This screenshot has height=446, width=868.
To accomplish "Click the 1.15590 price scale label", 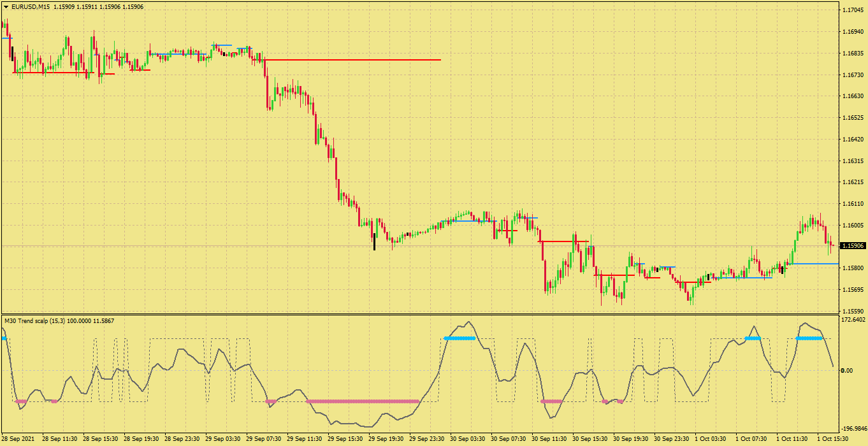I will click(x=853, y=311).
